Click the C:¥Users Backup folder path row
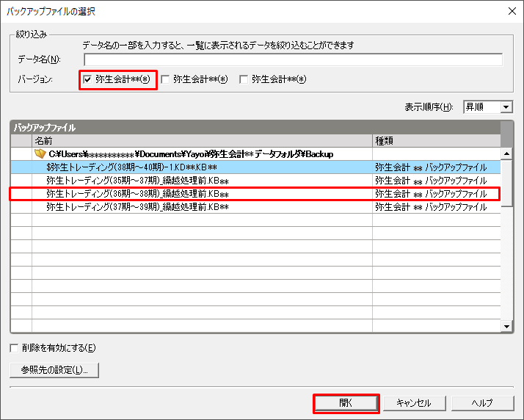524x420 pixels. [x=255, y=153]
